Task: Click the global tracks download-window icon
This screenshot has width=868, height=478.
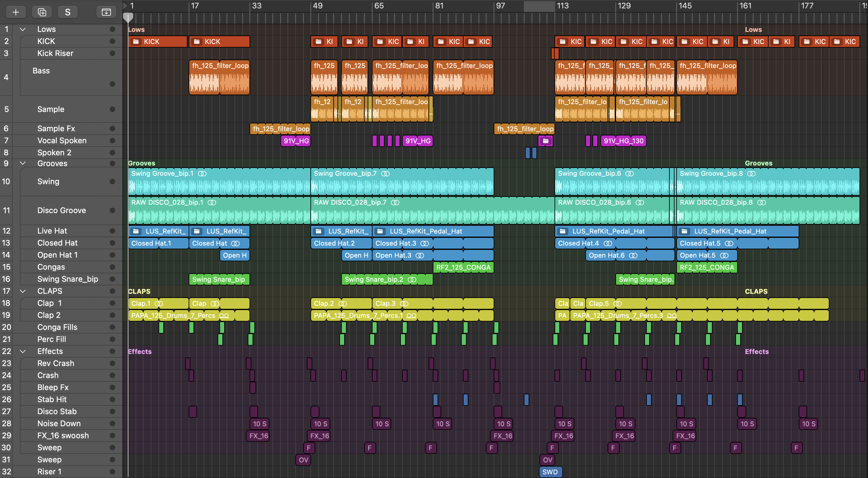Action: coord(106,12)
